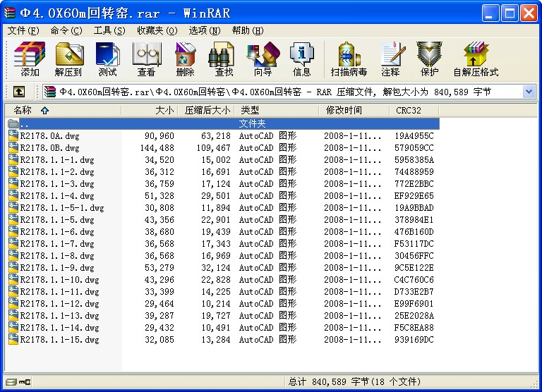Select file R2178.1.1-11.dwg

[59, 291]
